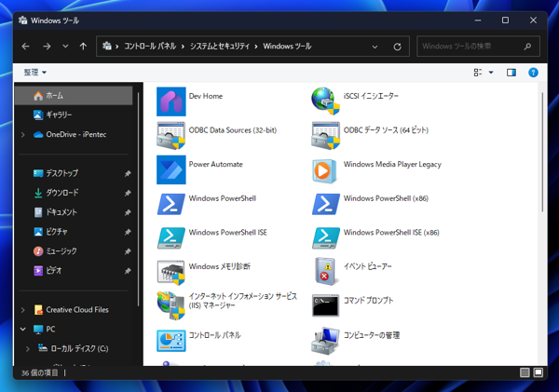559x392 pixels.
Task: Select the コントロール パネル item icon
Action: point(171,341)
